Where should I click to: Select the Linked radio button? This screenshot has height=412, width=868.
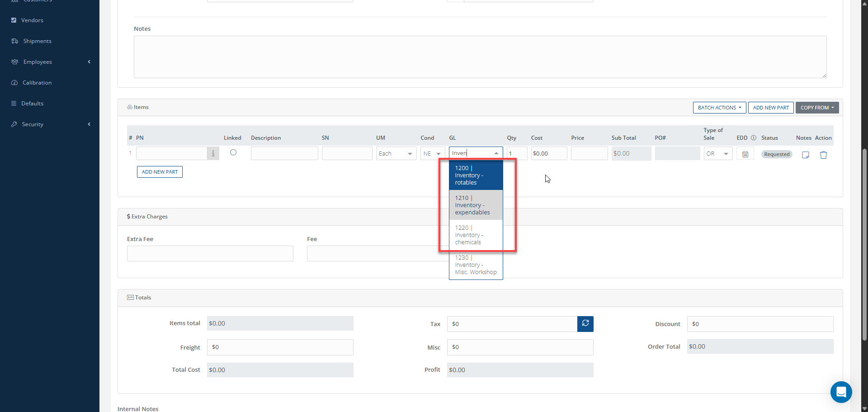(x=233, y=152)
